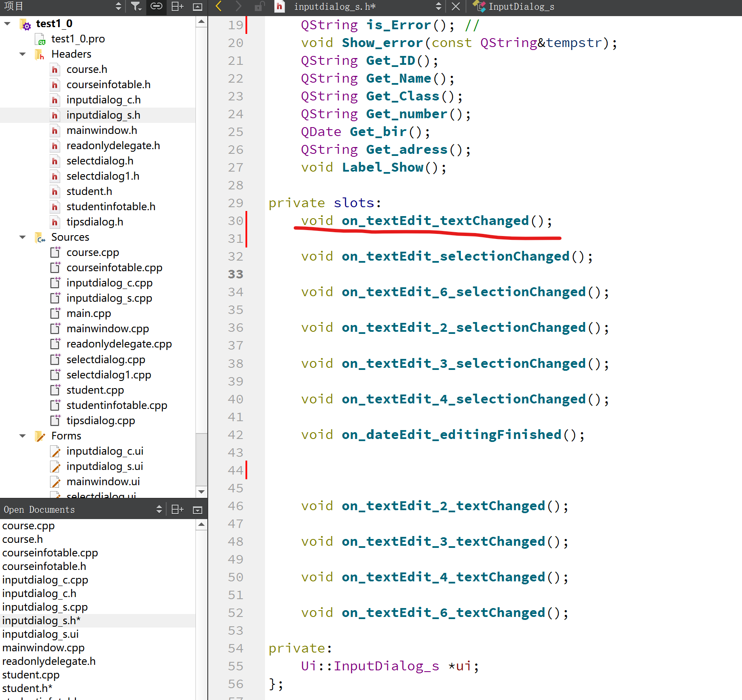742x700 pixels.
Task: Open inputdialog_c.cpp in Sources tree
Action: pyautogui.click(x=109, y=283)
